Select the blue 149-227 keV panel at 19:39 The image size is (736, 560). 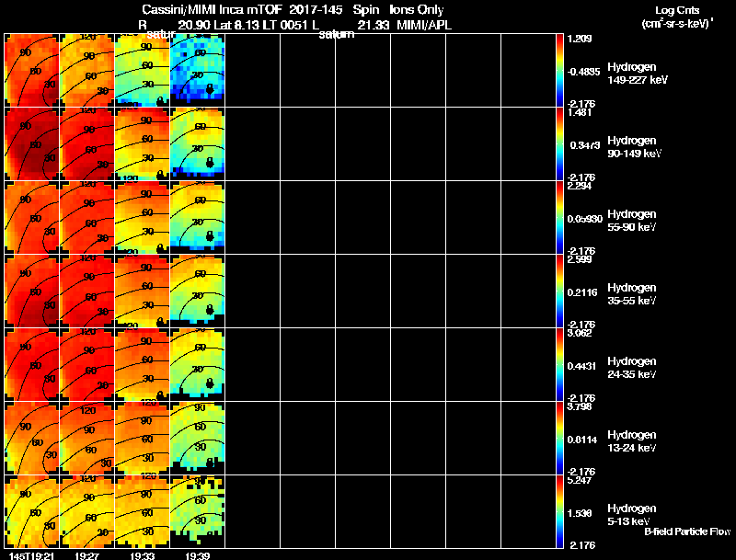pos(197,71)
